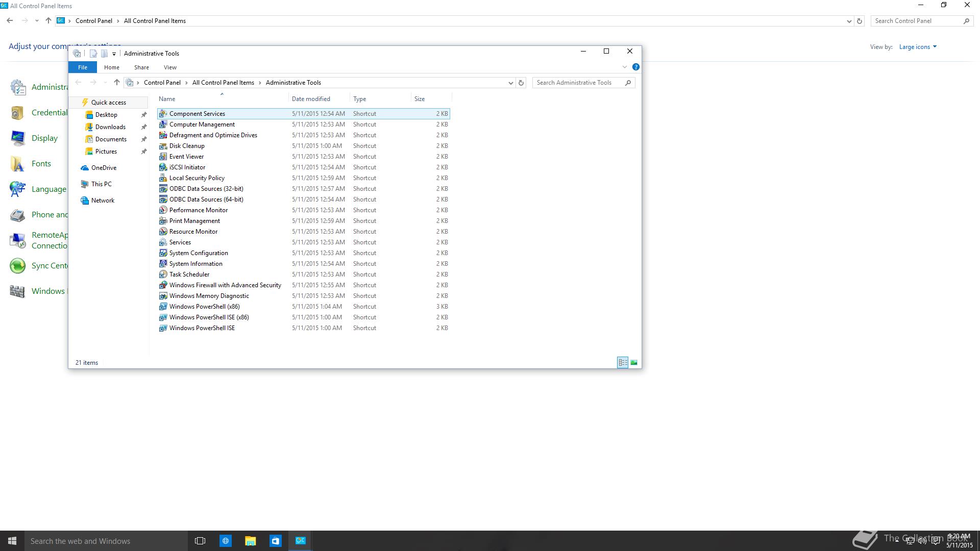The image size is (980, 551).
Task: Select the Windows PowerShell ISE (x86) row
Action: point(304,317)
